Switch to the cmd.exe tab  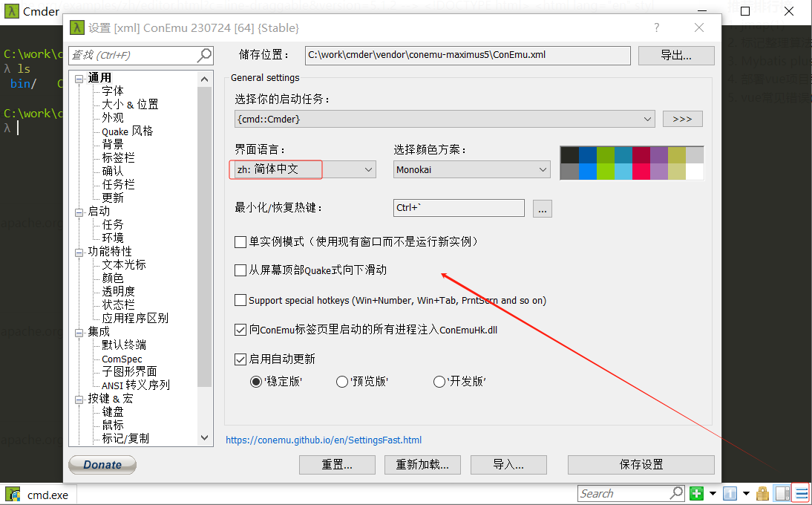tap(39, 495)
